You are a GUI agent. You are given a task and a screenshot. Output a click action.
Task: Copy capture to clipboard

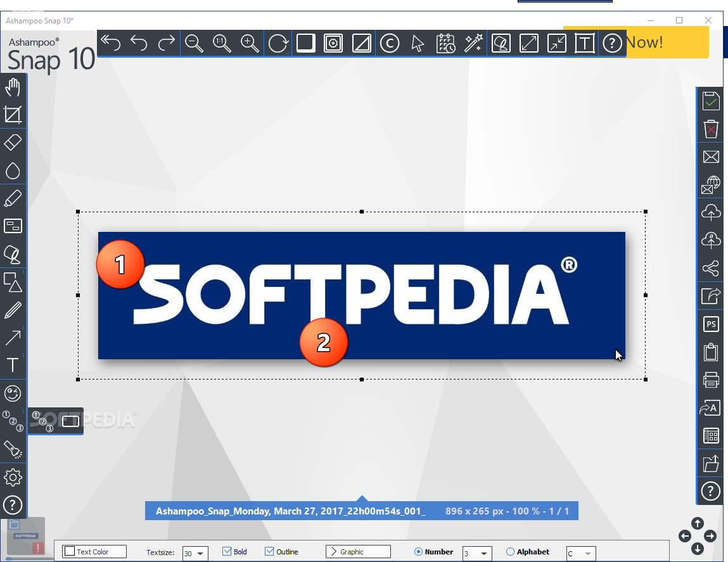711,352
